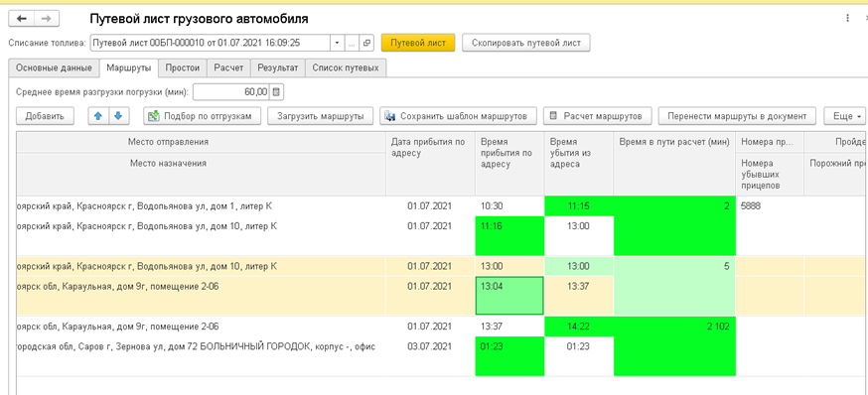Click green departure time cell 11:15
The height and width of the screenshot is (395, 868).
(x=578, y=206)
